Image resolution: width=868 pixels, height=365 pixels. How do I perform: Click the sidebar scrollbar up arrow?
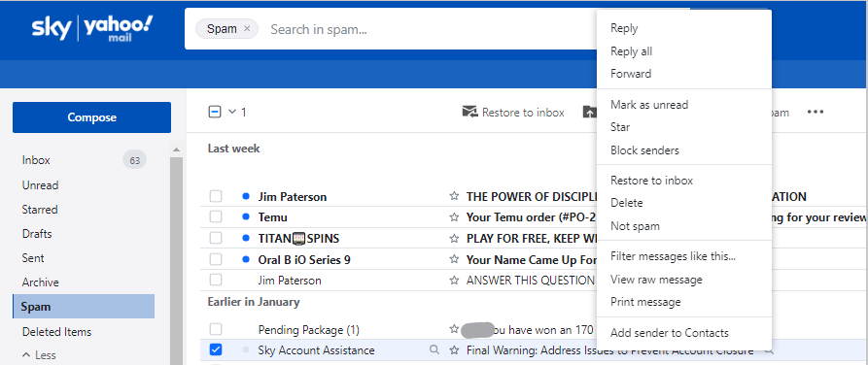[x=176, y=149]
